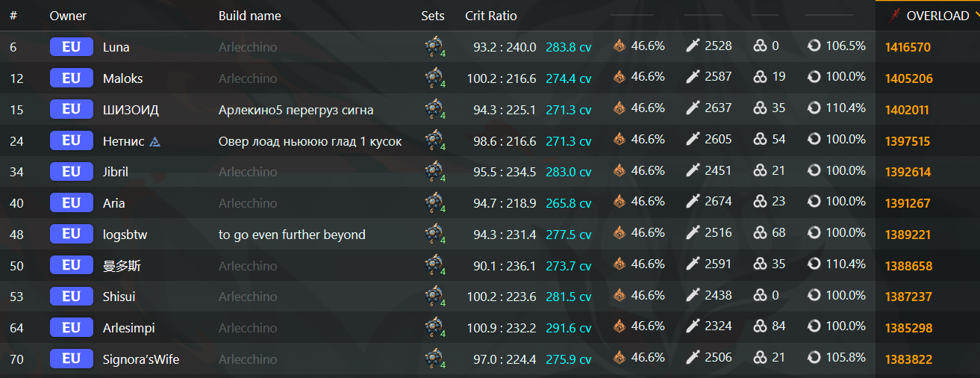
Task: Click the Owner column header
Action: tap(68, 16)
